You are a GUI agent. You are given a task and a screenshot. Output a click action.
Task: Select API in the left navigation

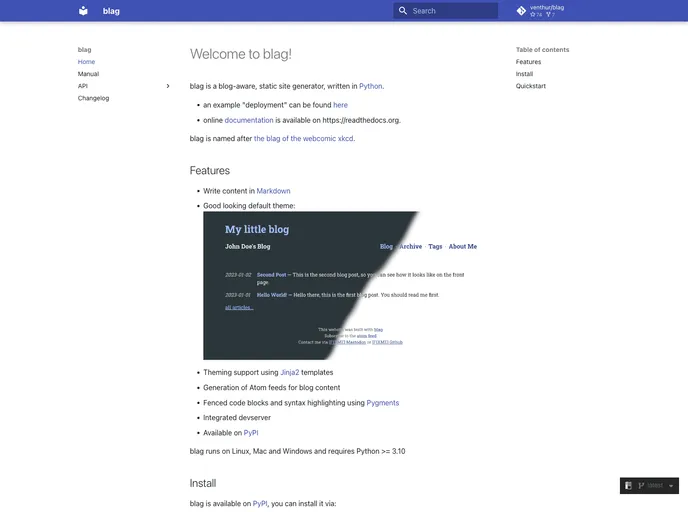click(x=83, y=86)
